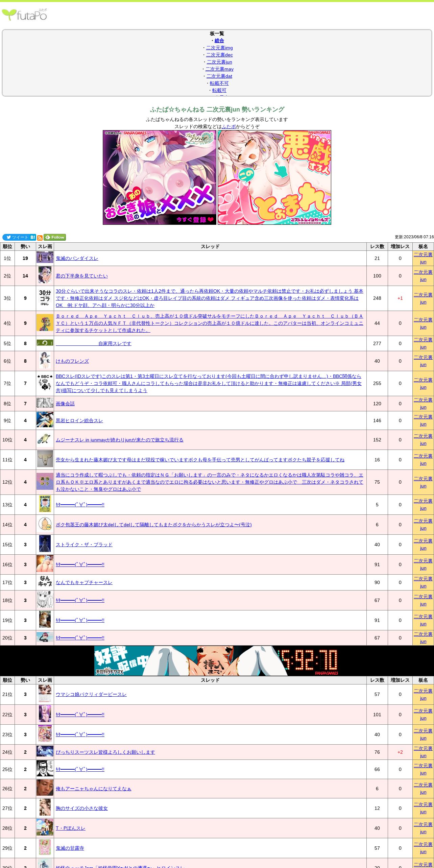Click the dog thumbnail in rank 19位
This screenshot has width=434, height=868.
(x=45, y=620)
